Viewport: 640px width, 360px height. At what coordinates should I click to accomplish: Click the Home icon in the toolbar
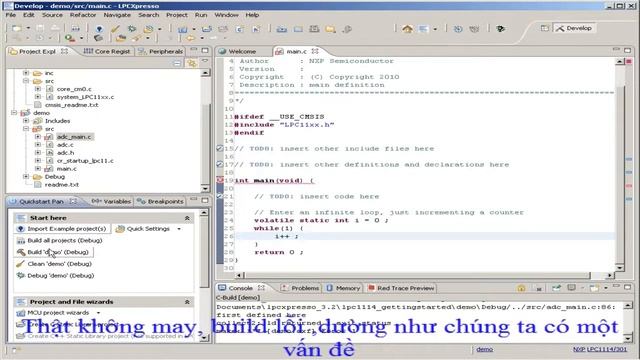(407, 29)
